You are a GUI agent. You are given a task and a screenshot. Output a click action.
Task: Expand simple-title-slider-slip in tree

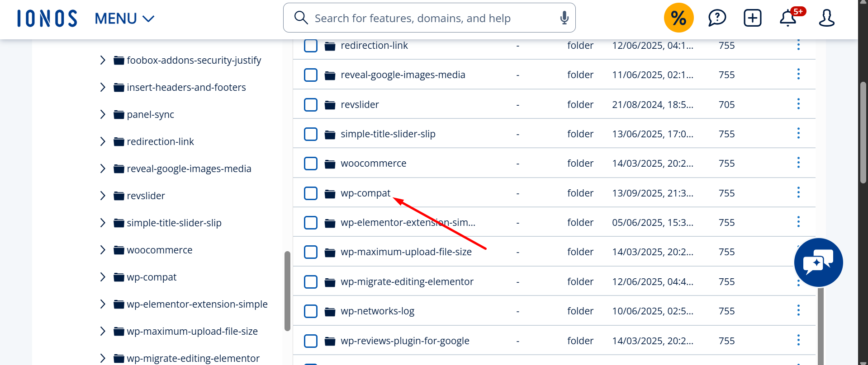103,223
